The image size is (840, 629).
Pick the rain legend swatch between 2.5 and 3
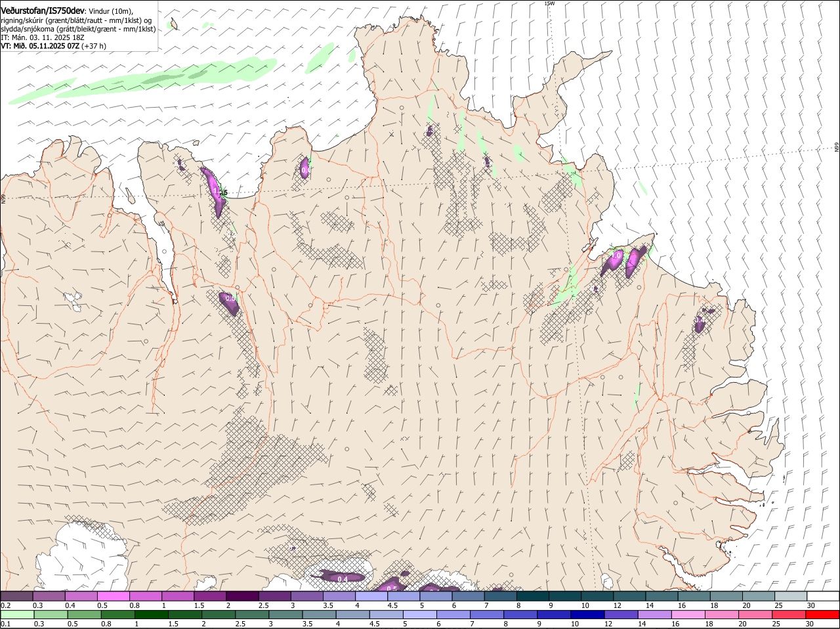(x=252, y=615)
